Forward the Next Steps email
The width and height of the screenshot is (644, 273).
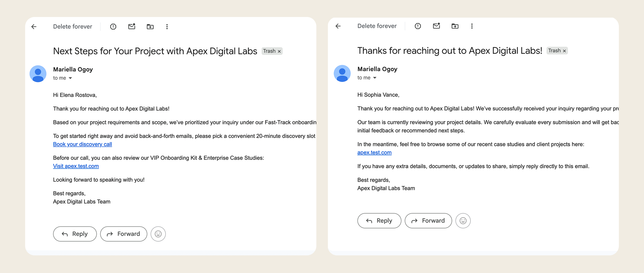pos(124,234)
